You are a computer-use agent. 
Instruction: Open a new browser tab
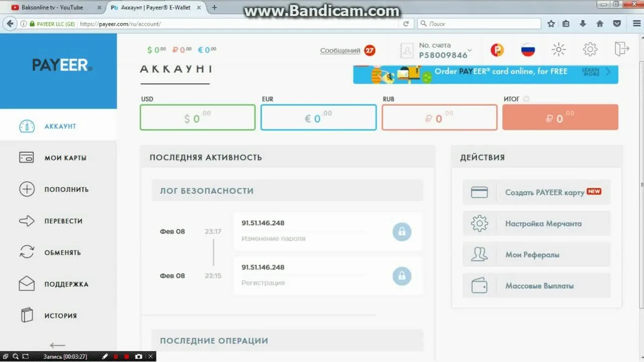tap(215, 8)
